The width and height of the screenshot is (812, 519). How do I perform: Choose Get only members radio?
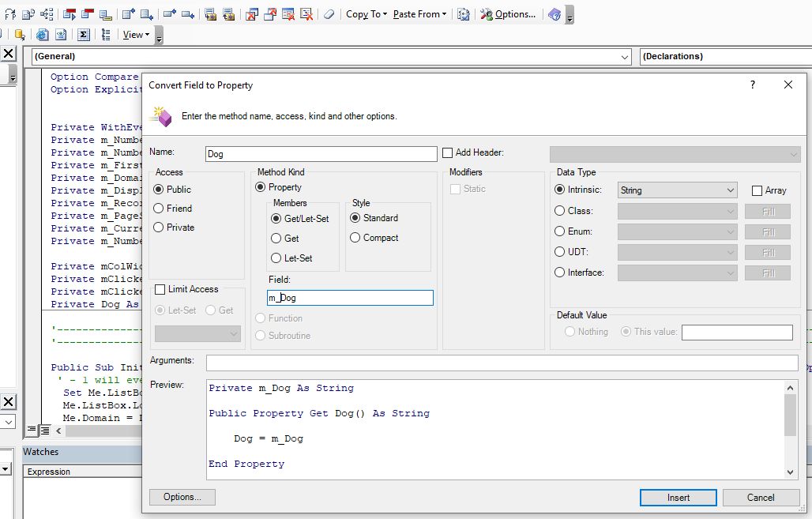pos(276,239)
